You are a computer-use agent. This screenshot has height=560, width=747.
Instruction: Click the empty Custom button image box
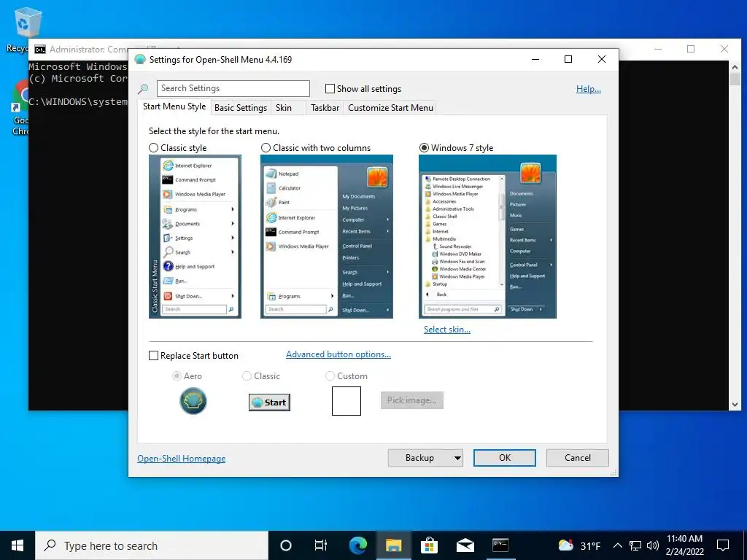[x=347, y=401]
